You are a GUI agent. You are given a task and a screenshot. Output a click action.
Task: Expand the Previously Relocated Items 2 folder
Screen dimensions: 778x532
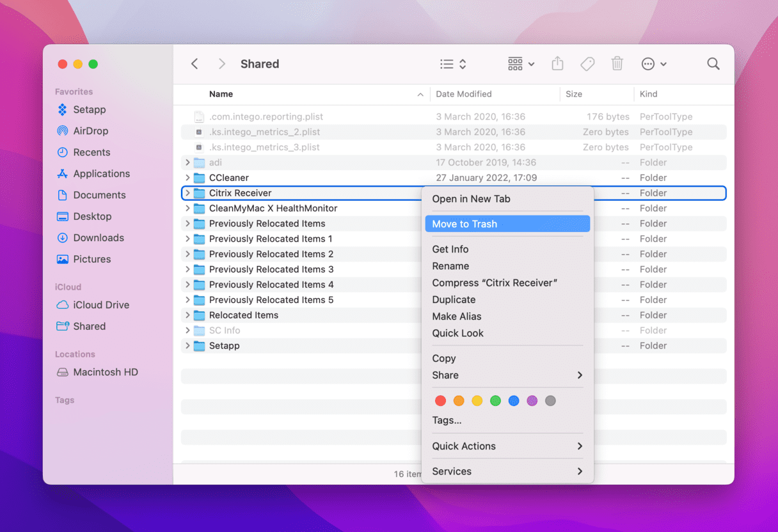tap(187, 254)
